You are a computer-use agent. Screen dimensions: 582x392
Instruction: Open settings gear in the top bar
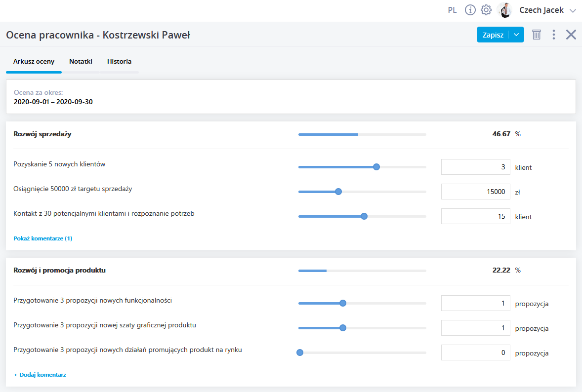(x=486, y=10)
